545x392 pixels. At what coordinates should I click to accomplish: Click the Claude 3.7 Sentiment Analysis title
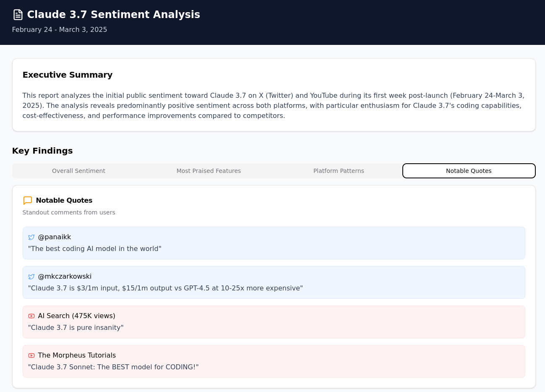point(114,15)
